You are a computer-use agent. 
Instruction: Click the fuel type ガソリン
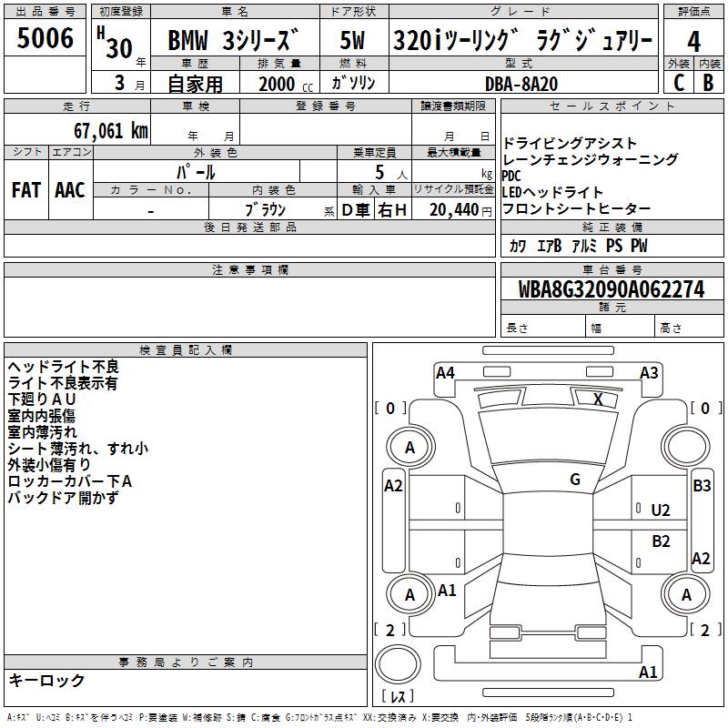[353, 83]
